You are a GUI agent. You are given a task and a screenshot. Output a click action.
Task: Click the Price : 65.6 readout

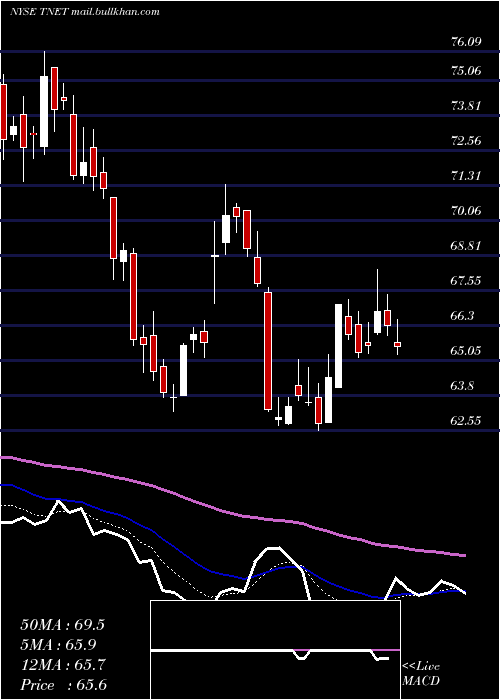coord(63,685)
